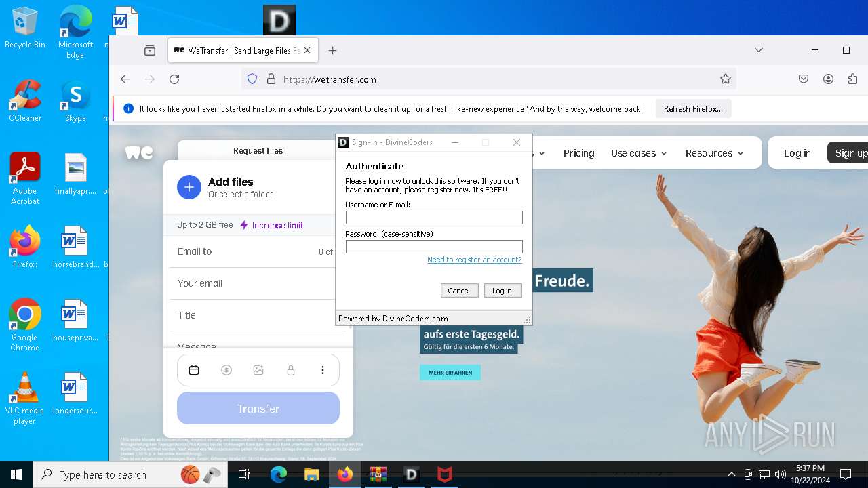The height and width of the screenshot is (488, 868).
Task: Show hidden system tray icons
Action: [x=731, y=474]
